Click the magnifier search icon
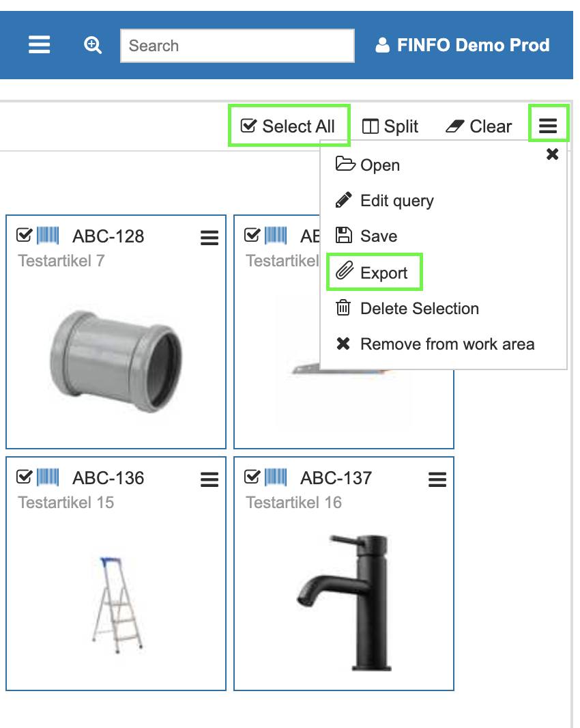Image resolution: width=580 pixels, height=728 pixels. (x=92, y=44)
